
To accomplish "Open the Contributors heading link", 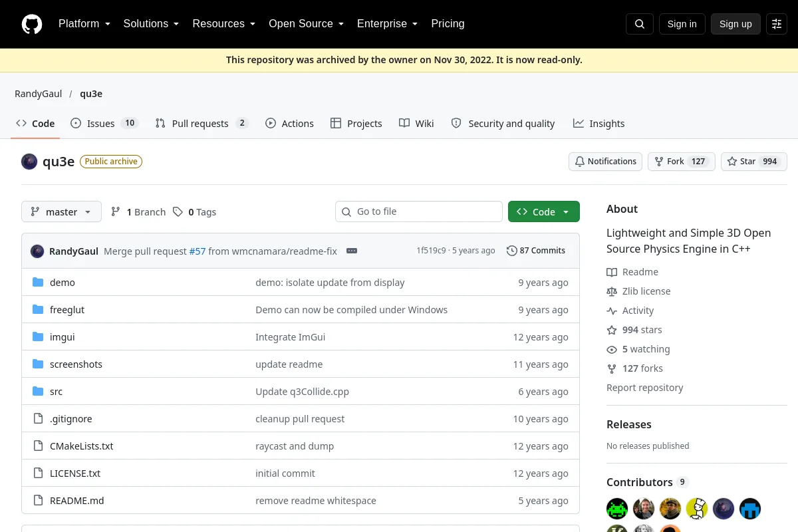I will (648, 482).
